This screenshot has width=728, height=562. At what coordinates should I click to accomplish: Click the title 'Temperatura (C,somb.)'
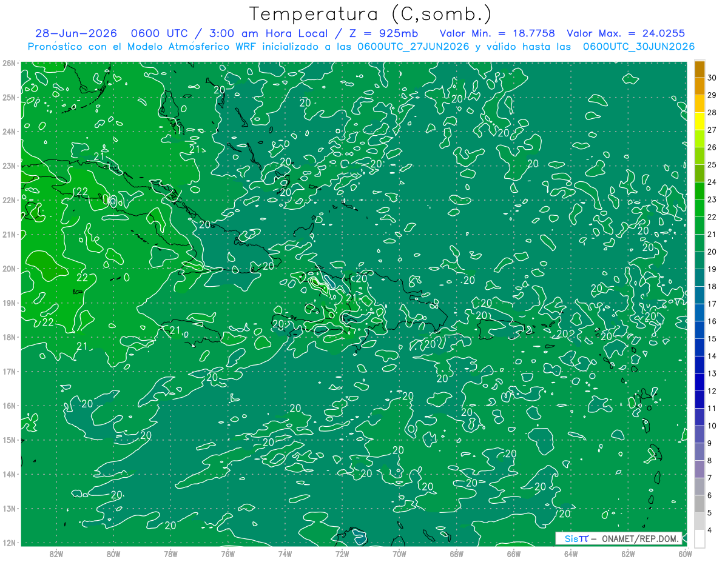371,14
